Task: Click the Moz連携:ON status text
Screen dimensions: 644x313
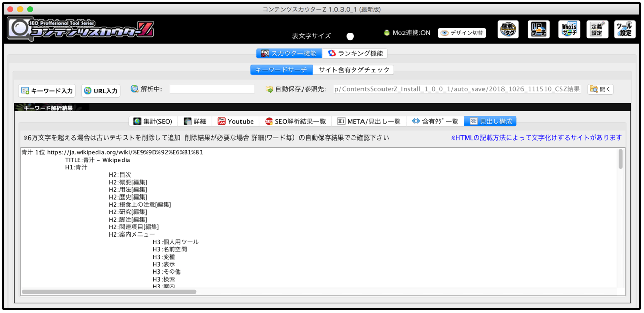Action: pyautogui.click(x=411, y=33)
